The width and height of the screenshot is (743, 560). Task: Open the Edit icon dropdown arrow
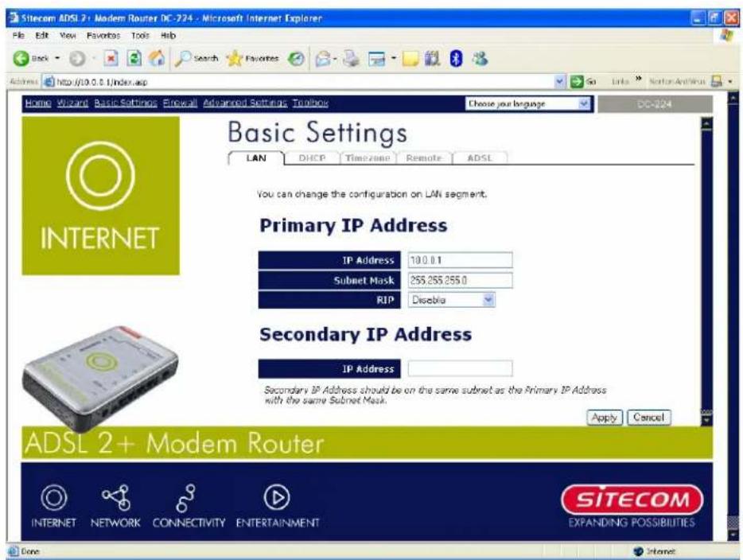click(x=393, y=59)
